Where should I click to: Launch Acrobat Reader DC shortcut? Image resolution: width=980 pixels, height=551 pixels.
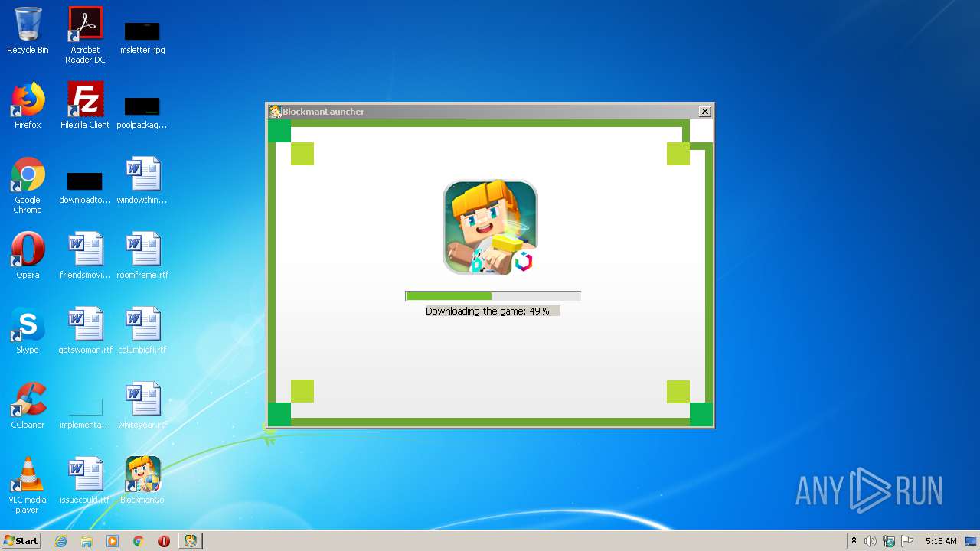[x=85, y=35]
